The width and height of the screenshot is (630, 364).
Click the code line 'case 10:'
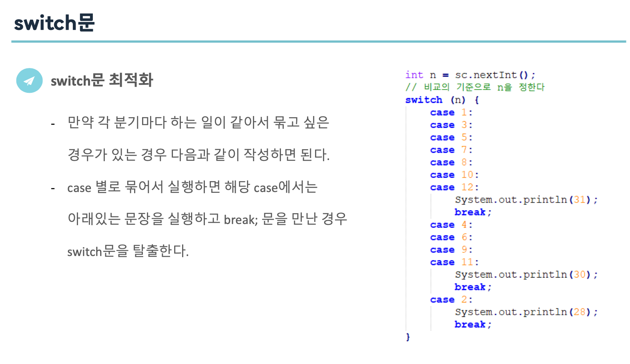point(454,175)
